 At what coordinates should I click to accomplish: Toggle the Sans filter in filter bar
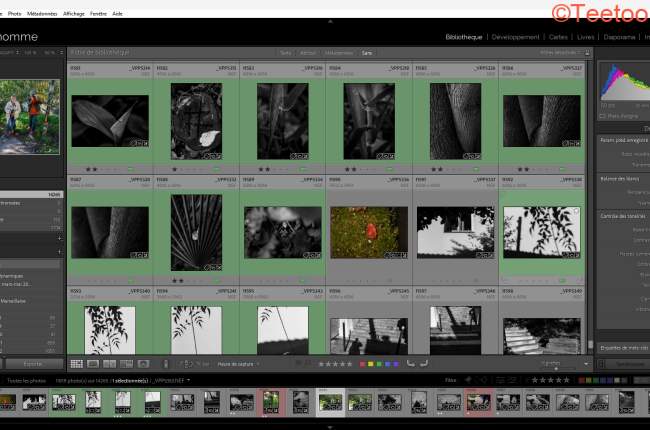(x=367, y=52)
